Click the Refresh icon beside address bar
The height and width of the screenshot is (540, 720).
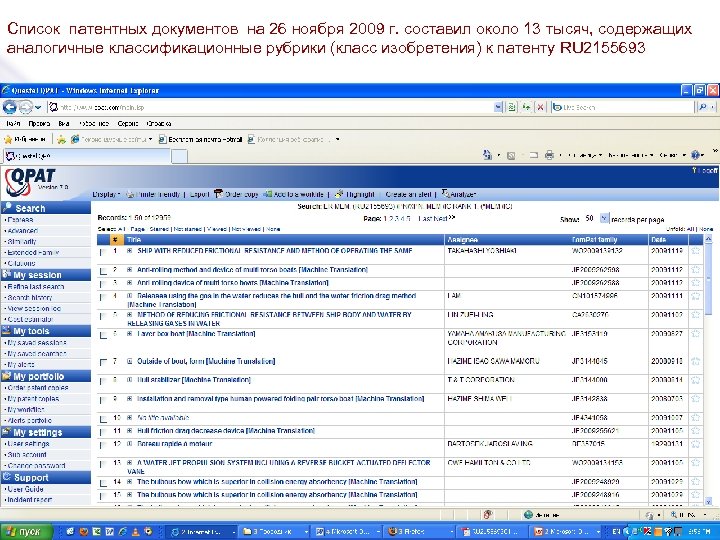tap(526, 107)
